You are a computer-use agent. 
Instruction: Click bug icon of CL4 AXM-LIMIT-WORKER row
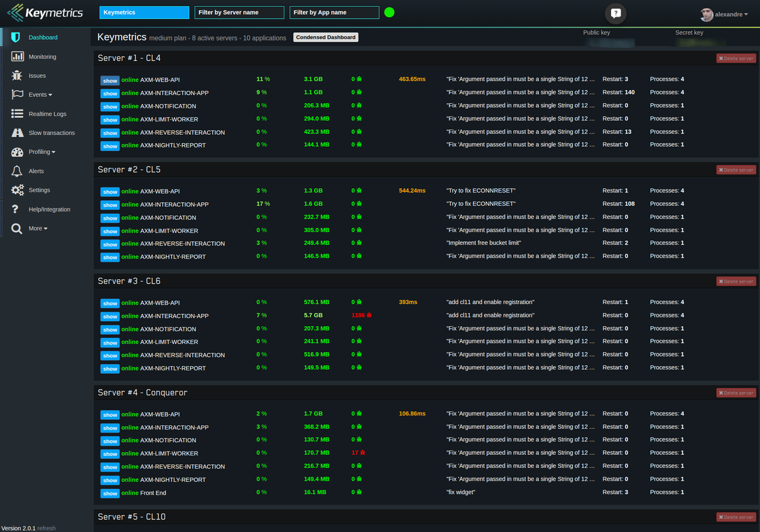coord(358,118)
